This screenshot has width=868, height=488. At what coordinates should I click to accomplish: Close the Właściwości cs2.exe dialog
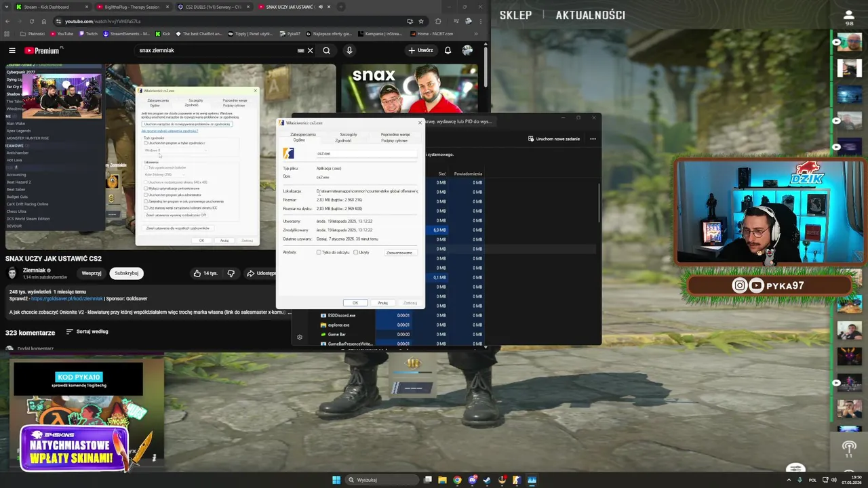pyautogui.click(x=420, y=123)
